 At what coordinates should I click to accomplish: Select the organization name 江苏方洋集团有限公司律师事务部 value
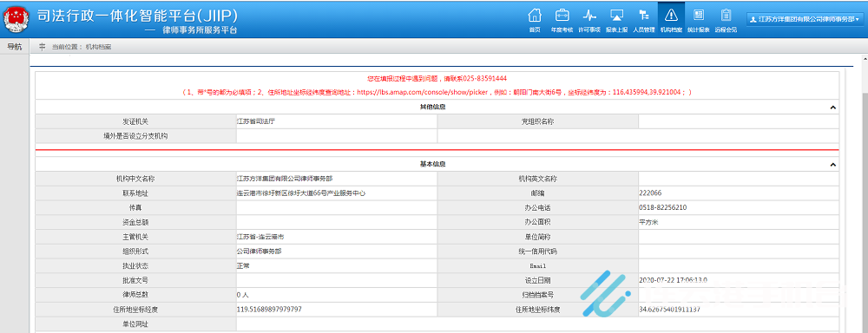coord(285,179)
